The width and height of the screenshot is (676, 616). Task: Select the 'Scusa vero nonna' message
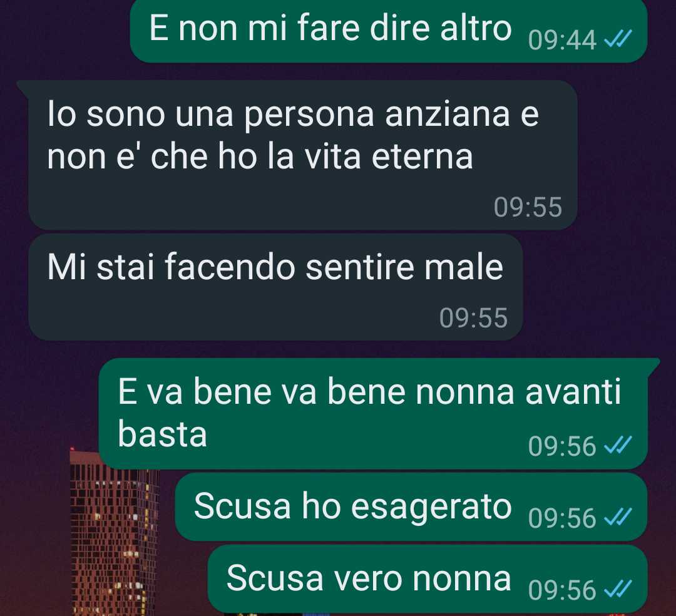[x=428, y=579]
